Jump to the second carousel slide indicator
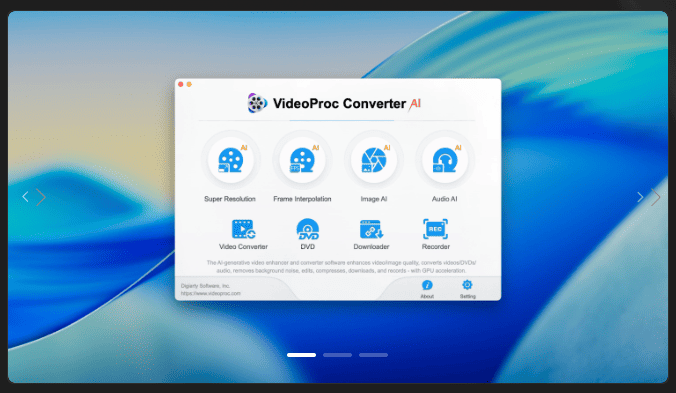 coord(338,355)
